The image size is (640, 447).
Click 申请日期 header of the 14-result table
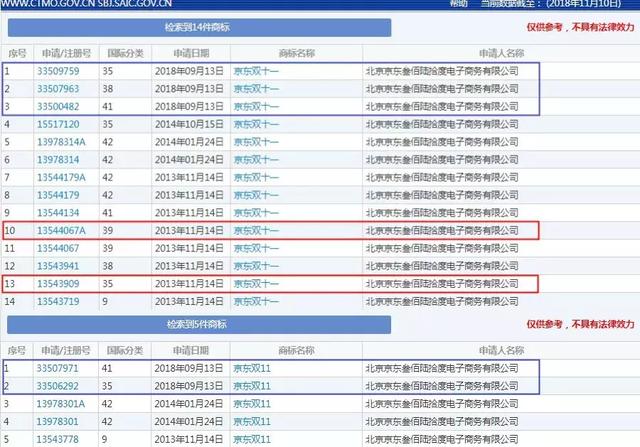[191, 53]
